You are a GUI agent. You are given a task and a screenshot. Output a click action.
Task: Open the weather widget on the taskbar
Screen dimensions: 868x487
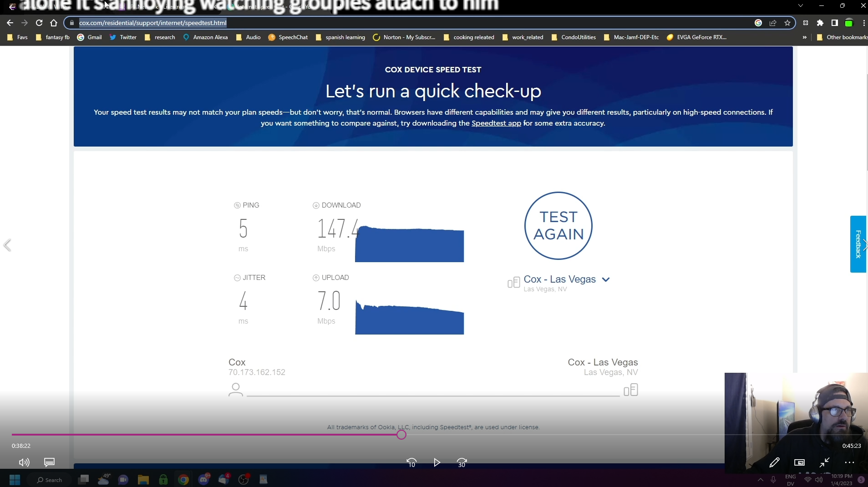tap(104, 479)
